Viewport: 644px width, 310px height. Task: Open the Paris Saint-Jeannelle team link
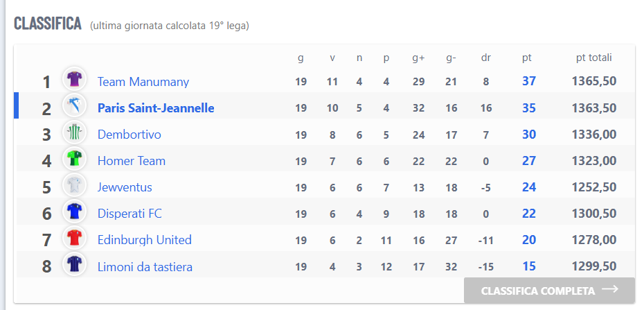pos(156,108)
